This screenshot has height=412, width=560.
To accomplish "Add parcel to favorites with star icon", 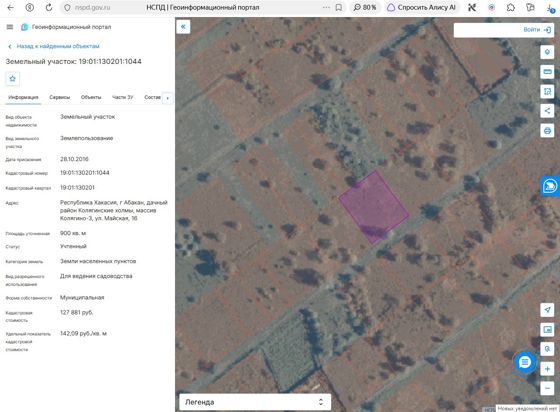I will [12, 79].
